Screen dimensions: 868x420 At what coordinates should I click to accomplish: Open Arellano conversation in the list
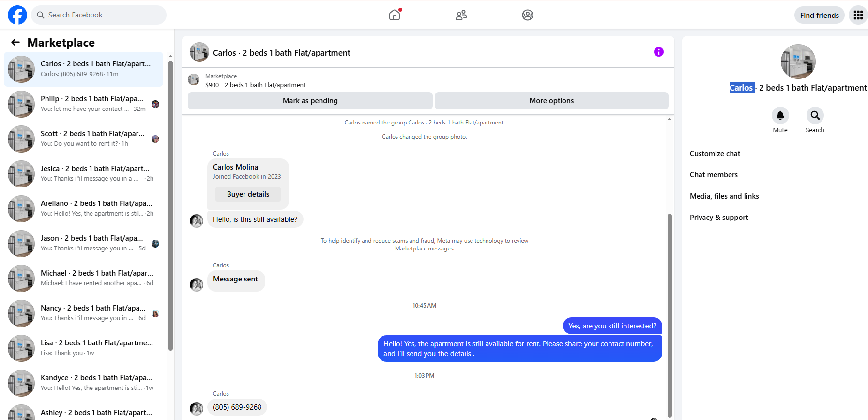(x=83, y=209)
